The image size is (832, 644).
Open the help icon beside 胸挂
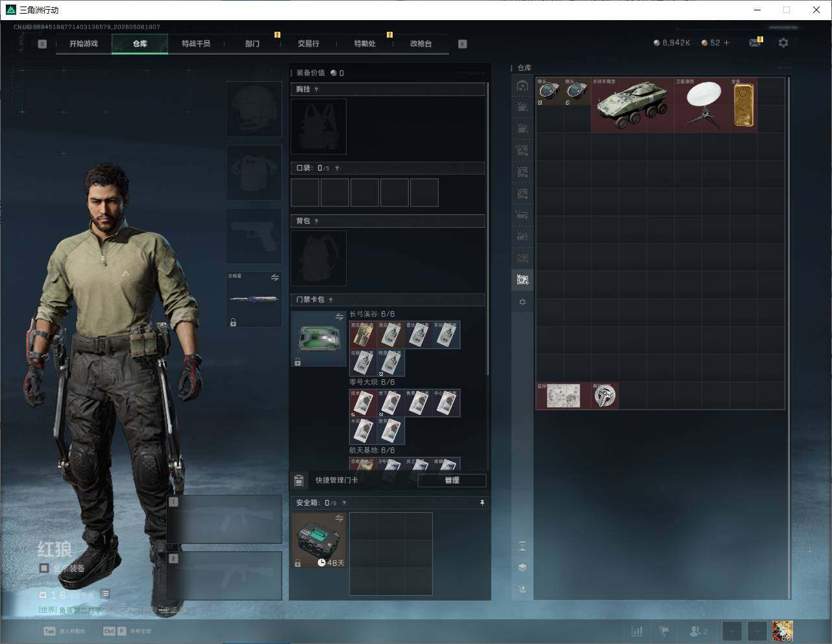(x=316, y=90)
